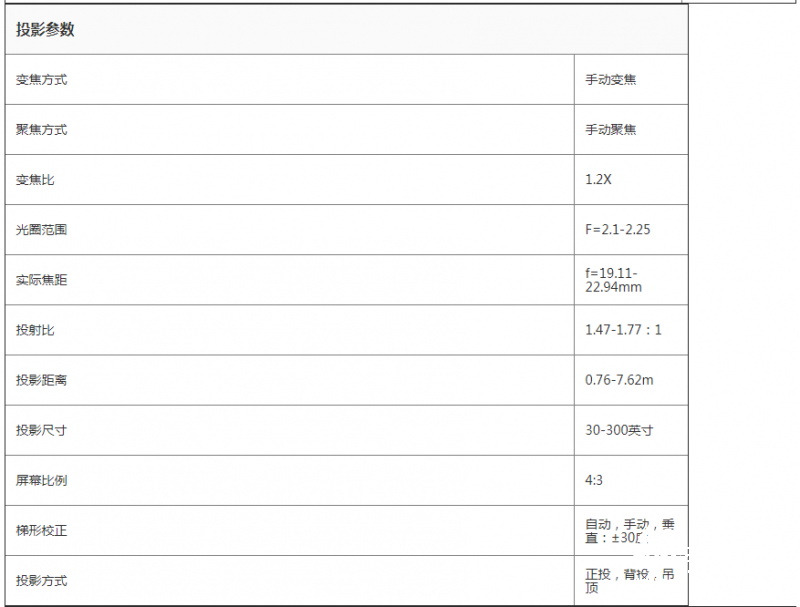The image size is (800, 607).
Task: Click the 1.2X zoom ratio value
Action: click(x=599, y=180)
